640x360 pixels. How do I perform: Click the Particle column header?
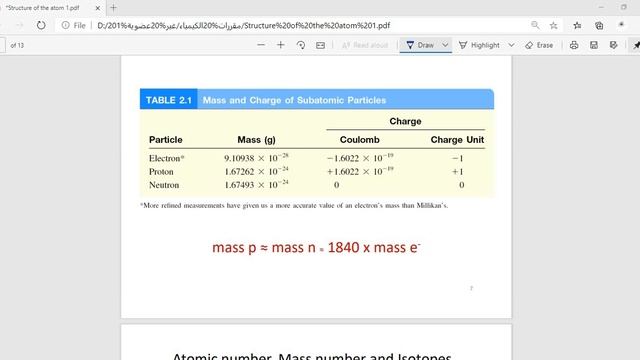[166, 140]
